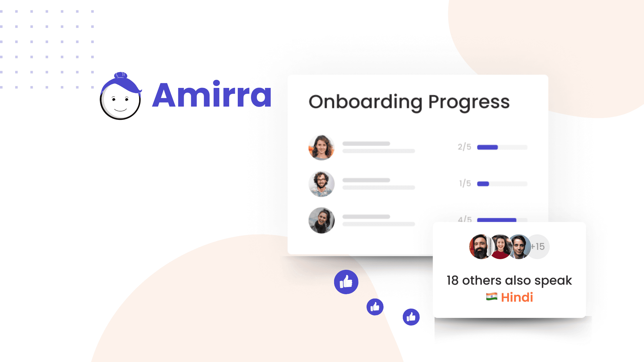Click the first user avatar in onboarding list
The width and height of the screenshot is (644, 362).
click(321, 147)
